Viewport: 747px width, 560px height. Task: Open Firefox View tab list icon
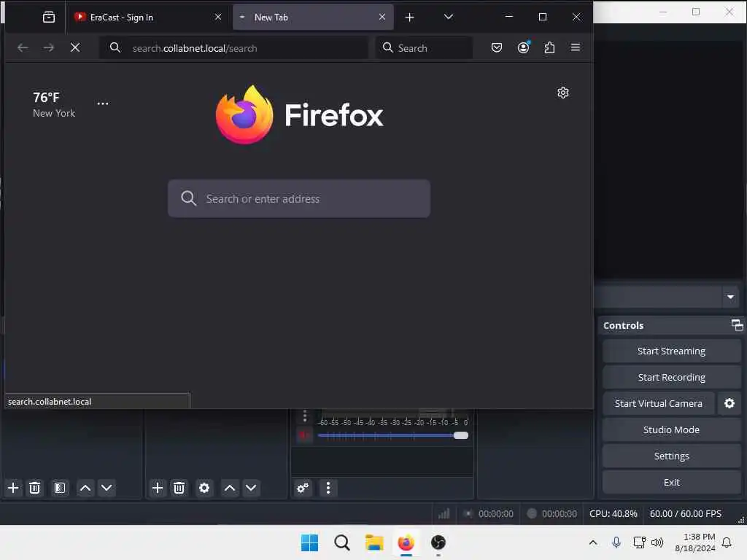(49, 17)
